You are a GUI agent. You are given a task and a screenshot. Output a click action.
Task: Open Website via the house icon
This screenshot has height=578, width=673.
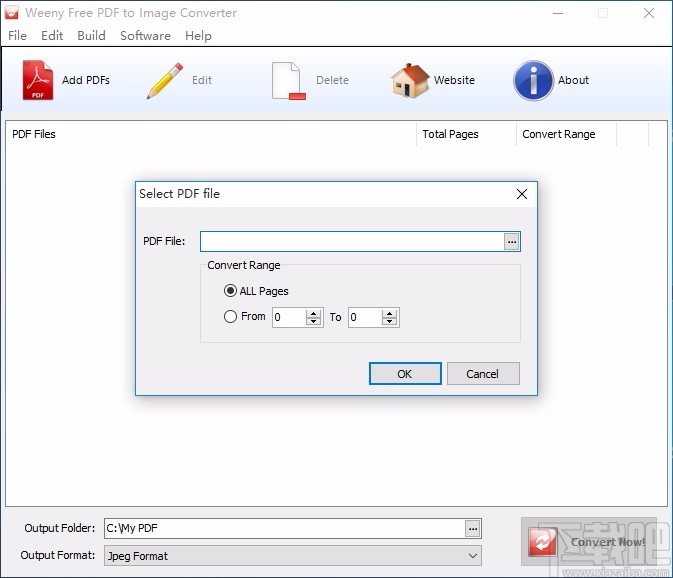[410, 81]
